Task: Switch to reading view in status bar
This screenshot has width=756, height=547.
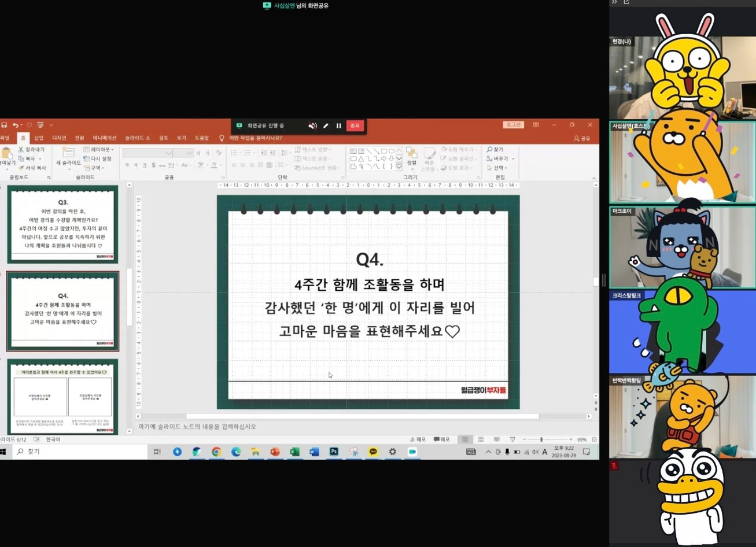Action: (x=496, y=439)
